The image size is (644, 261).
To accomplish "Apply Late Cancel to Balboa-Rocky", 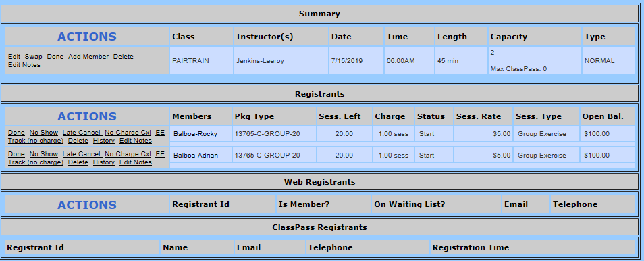I will click(x=82, y=133).
